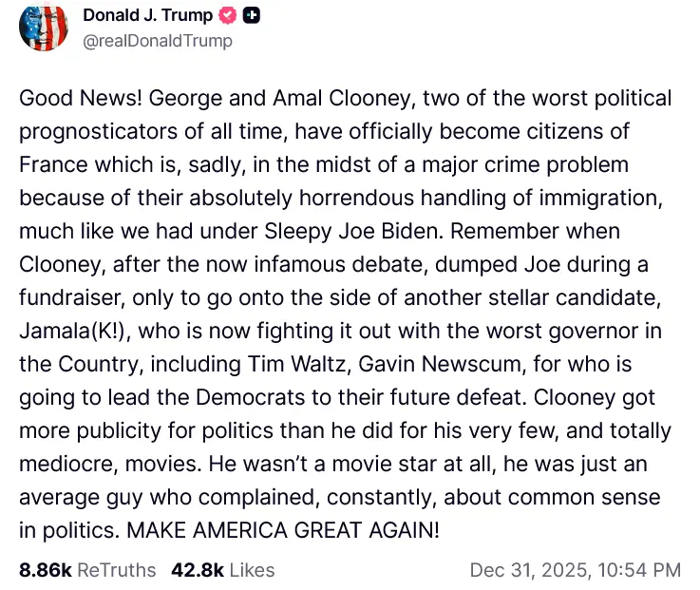
Task: Click the phrase MAKE AMERICA GREAT AGAIN!
Action: tap(290, 530)
